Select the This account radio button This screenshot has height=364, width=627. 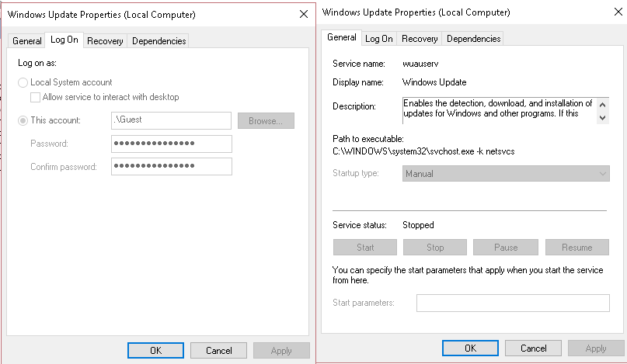(23, 120)
